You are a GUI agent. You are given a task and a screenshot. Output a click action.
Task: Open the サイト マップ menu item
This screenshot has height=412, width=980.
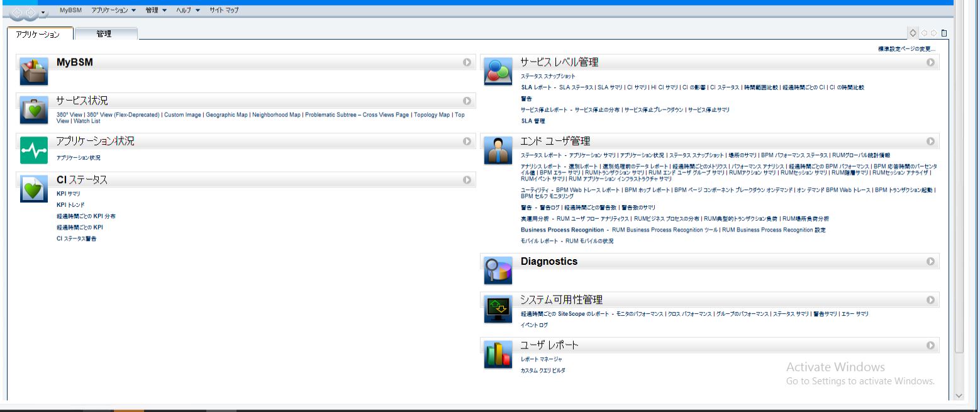click(x=224, y=10)
